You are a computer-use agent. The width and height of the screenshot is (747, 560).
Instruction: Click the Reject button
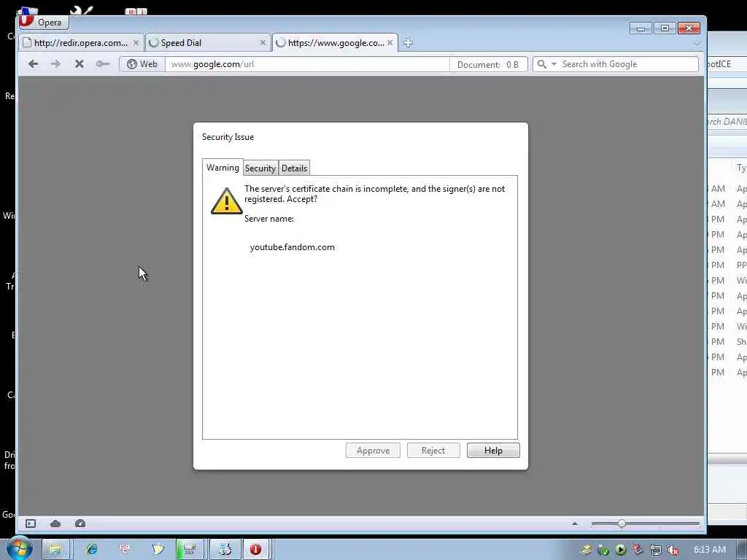point(433,451)
